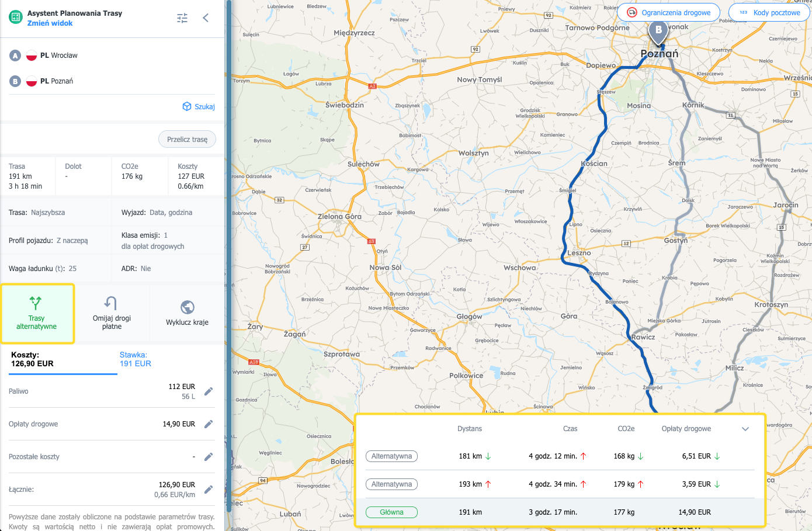Click the Asystent Planowania Trasy app icon
The width and height of the screenshot is (812, 531).
coord(15,18)
